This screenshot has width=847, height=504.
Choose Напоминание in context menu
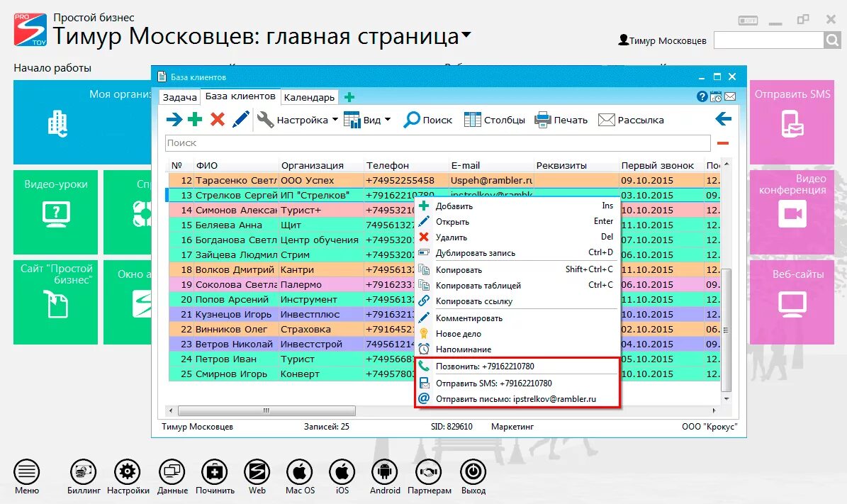point(517,349)
